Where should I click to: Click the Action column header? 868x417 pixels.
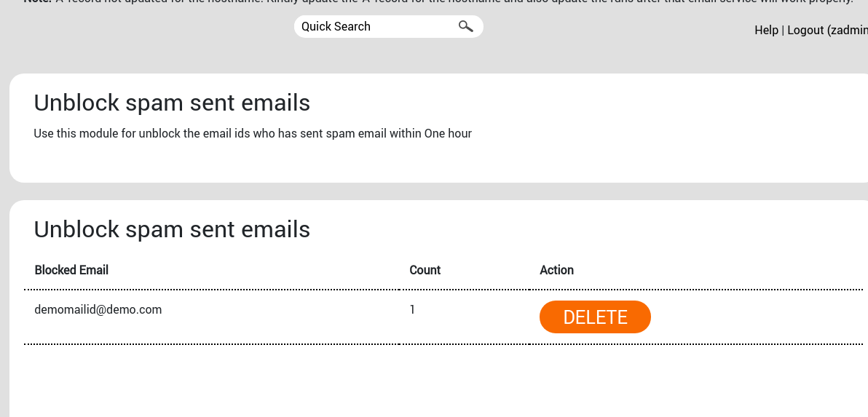556,270
